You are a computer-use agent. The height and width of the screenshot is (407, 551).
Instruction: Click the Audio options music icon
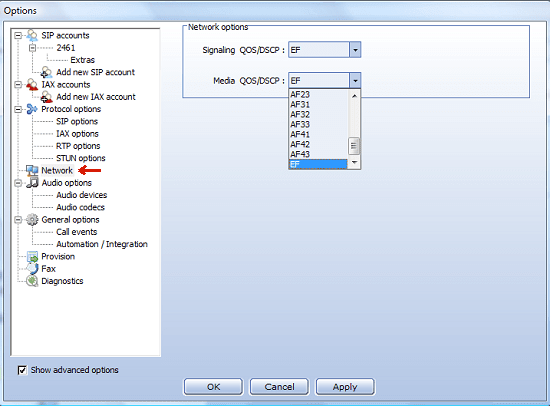click(x=32, y=183)
